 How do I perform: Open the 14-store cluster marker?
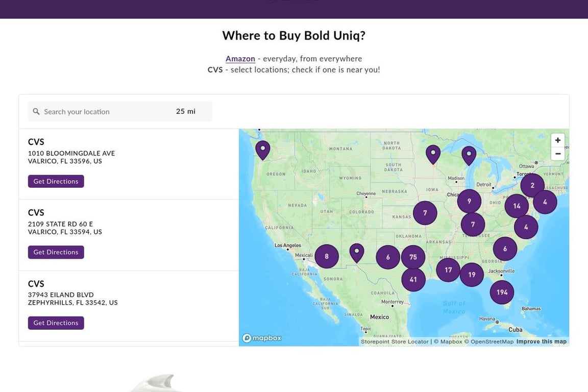[517, 206]
